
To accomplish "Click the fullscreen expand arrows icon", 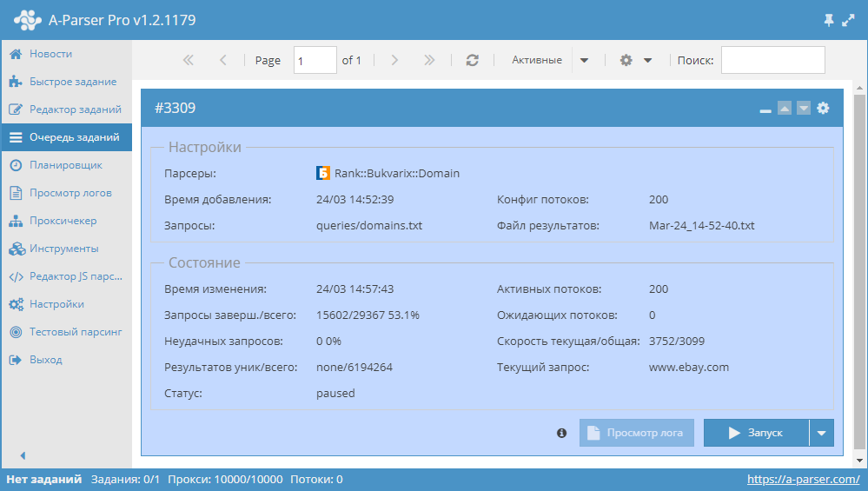I will (849, 20).
